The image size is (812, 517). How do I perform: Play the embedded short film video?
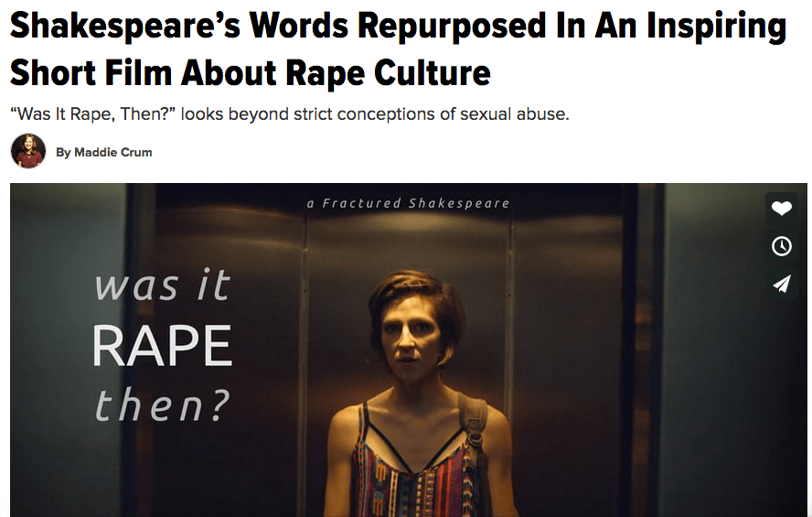pyautogui.click(x=409, y=350)
